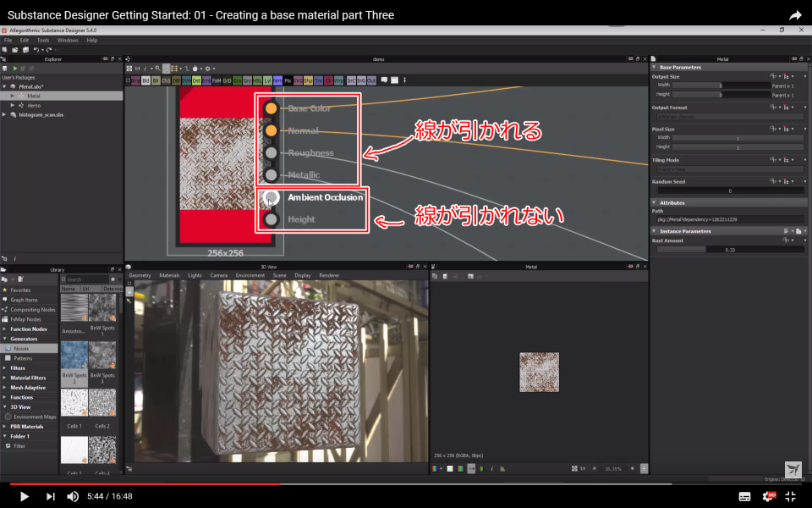Open the File menu

coord(8,40)
